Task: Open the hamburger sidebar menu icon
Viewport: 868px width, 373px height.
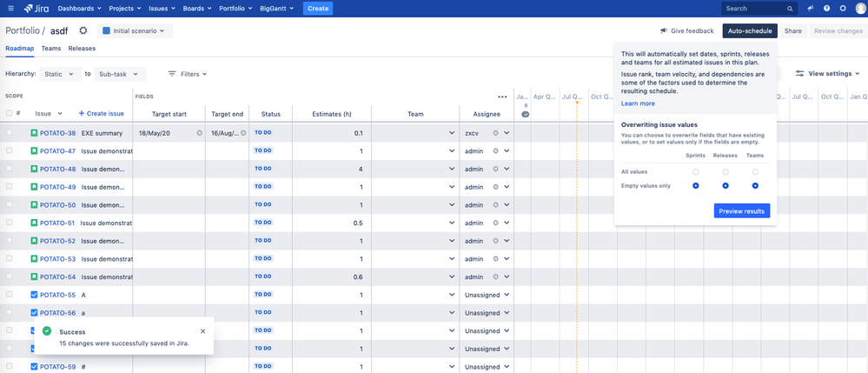Action: pyautogui.click(x=10, y=9)
